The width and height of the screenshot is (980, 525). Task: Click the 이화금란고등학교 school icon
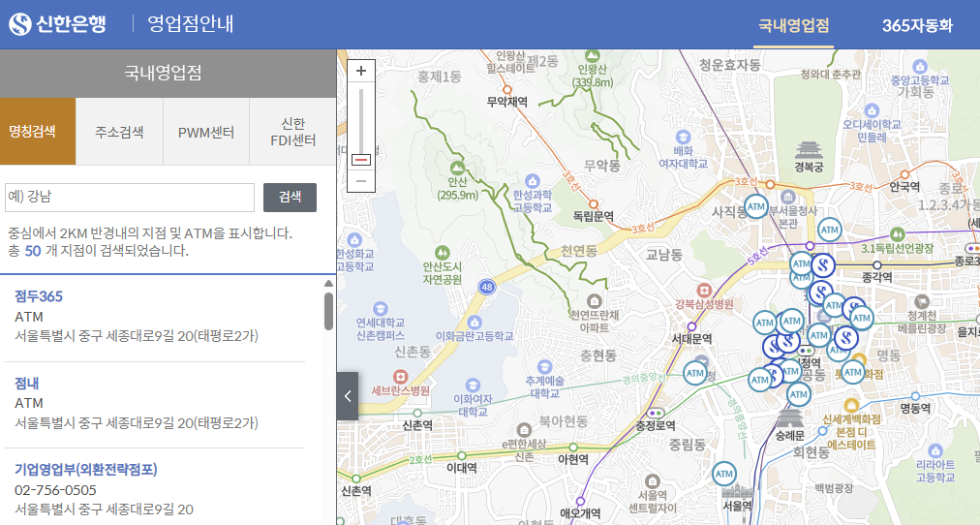(475, 323)
